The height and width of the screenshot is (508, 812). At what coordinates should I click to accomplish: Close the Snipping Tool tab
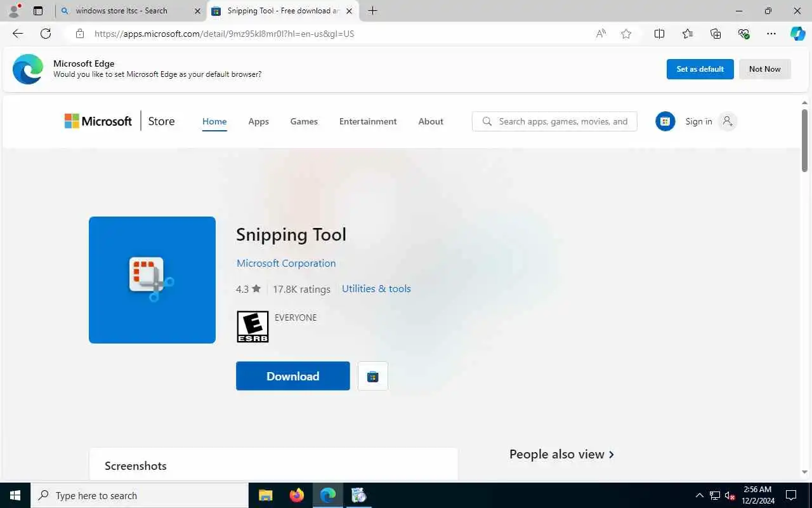pyautogui.click(x=349, y=11)
